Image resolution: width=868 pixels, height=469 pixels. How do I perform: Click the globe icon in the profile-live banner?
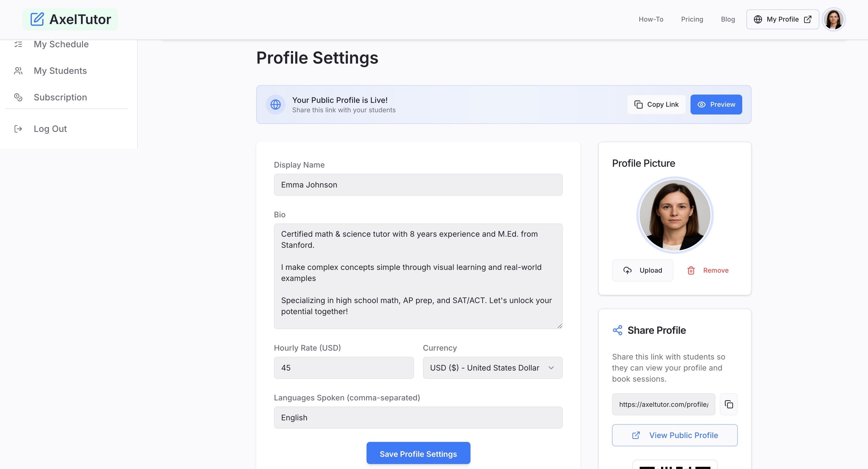276,105
